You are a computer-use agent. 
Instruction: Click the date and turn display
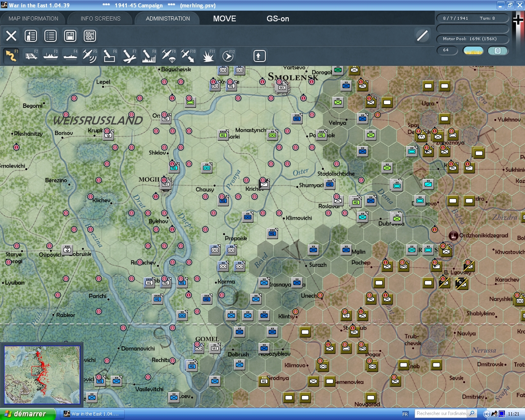point(472,18)
